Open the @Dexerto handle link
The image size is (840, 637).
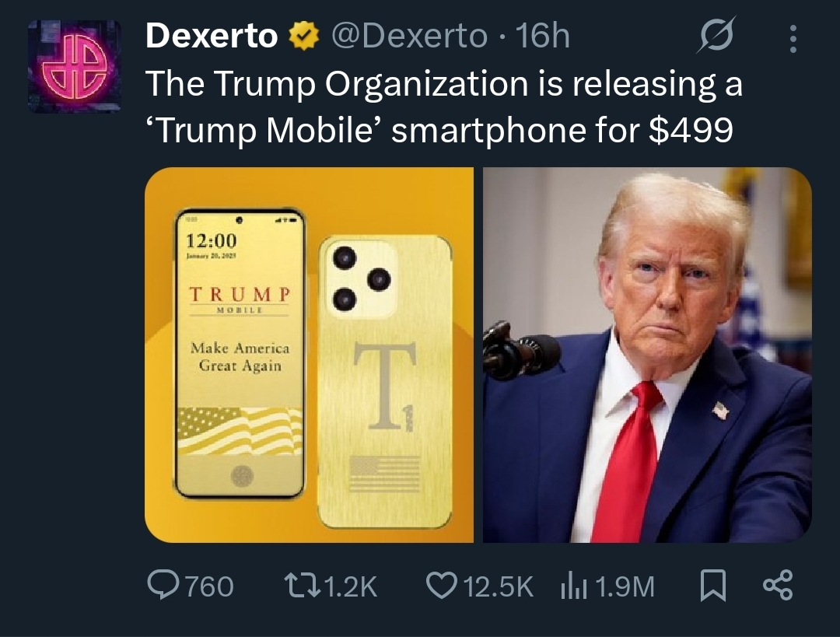click(x=410, y=37)
